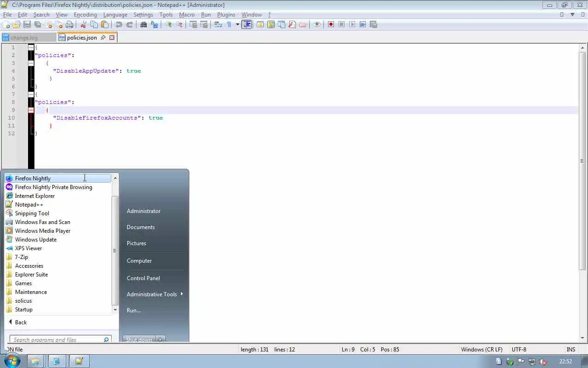Toggle Show all characters pilcrow icon
Viewport: 588px width, 368px height.
click(x=229, y=24)
